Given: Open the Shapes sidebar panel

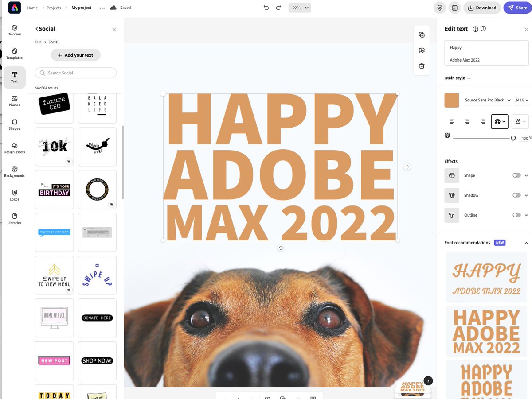Looking at the screenshot, I should click(x=14, y=124).
